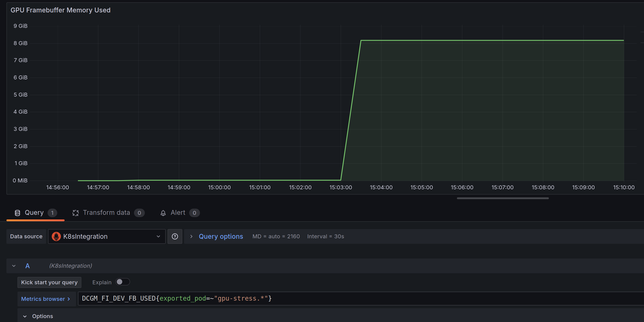Click the PromQL query input field
The width and height of the screenshot is (644, 322).
[x=361, y=299]
